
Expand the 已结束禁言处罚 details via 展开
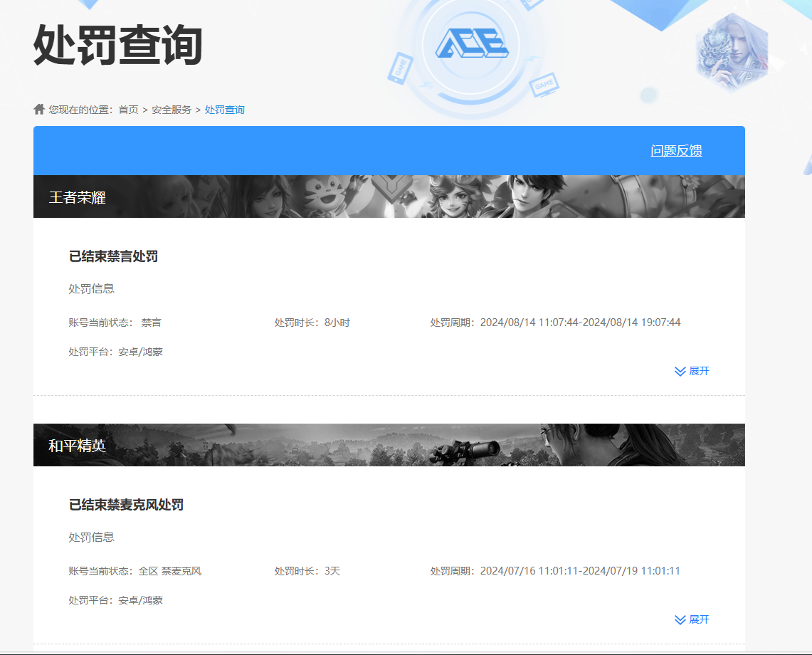click(699, 371)
